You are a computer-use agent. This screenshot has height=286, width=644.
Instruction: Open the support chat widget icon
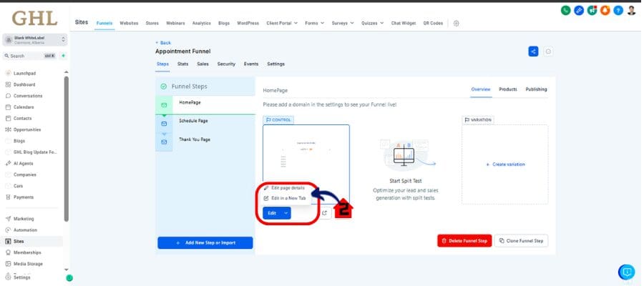626,272
